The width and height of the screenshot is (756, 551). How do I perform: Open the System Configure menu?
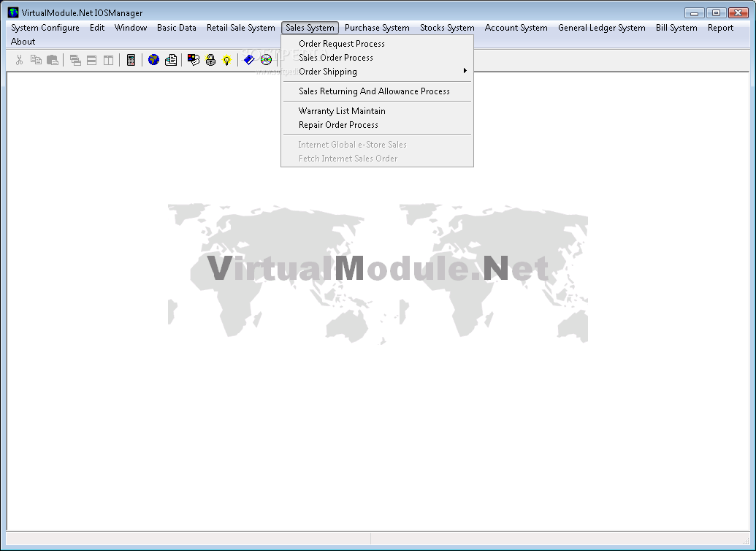45,28
